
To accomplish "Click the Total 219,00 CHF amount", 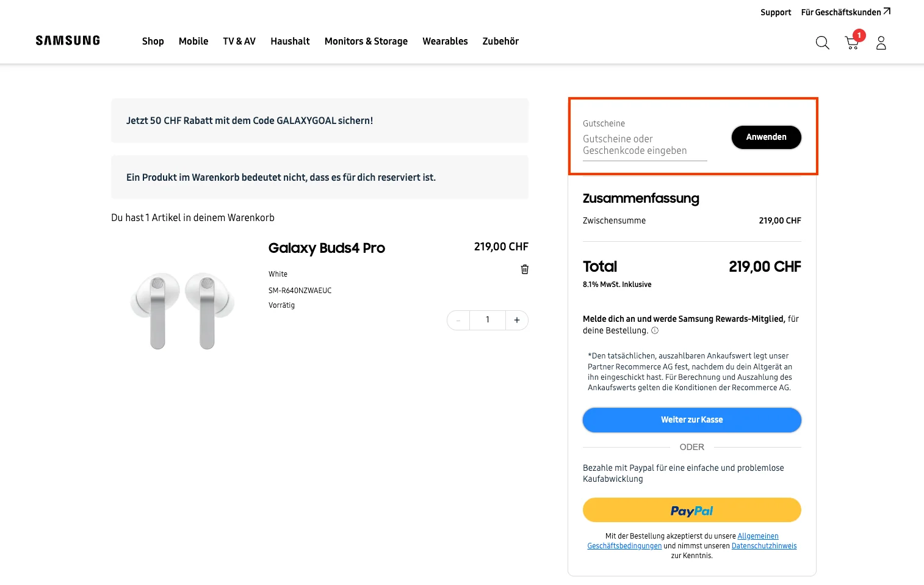I will pyautogui.click(x=765, y=267).
